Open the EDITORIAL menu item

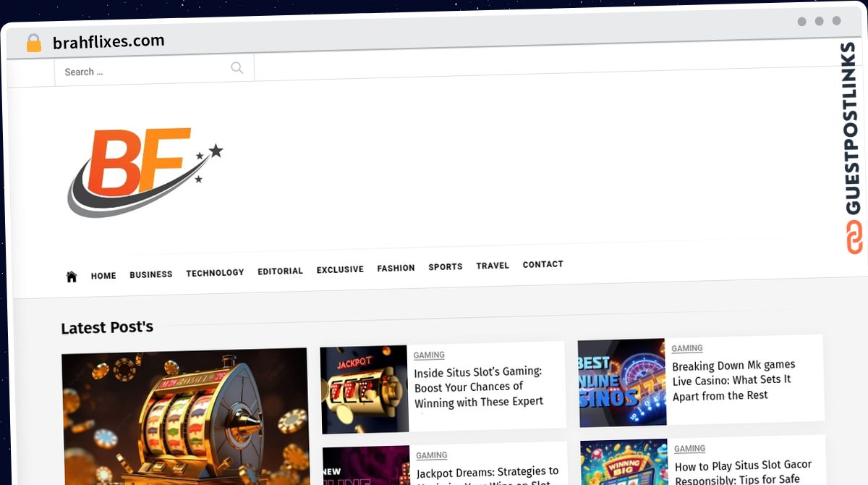tap(280, 271)
